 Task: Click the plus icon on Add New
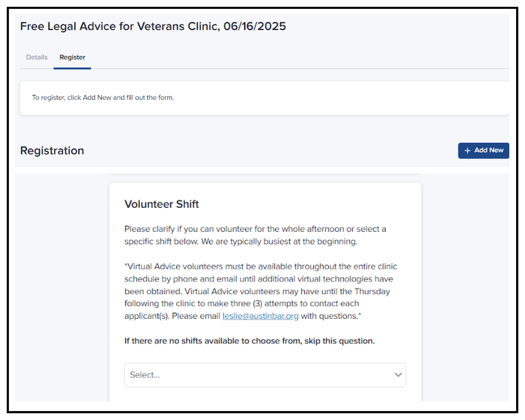(x=467, y=151)
